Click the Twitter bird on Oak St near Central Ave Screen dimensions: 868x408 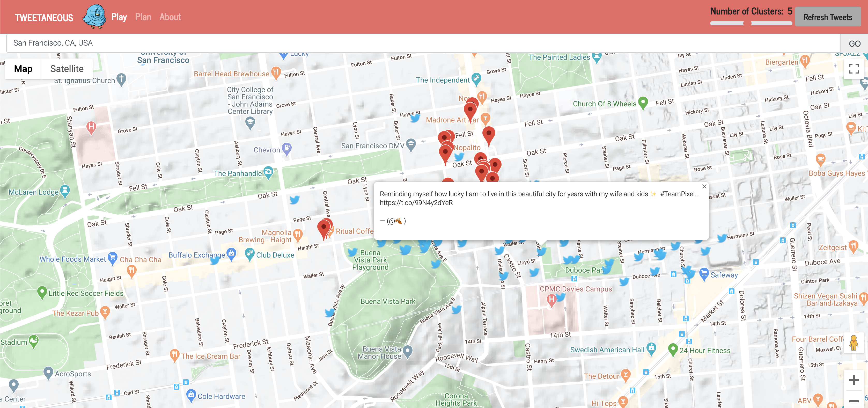[x=295, y=200]
